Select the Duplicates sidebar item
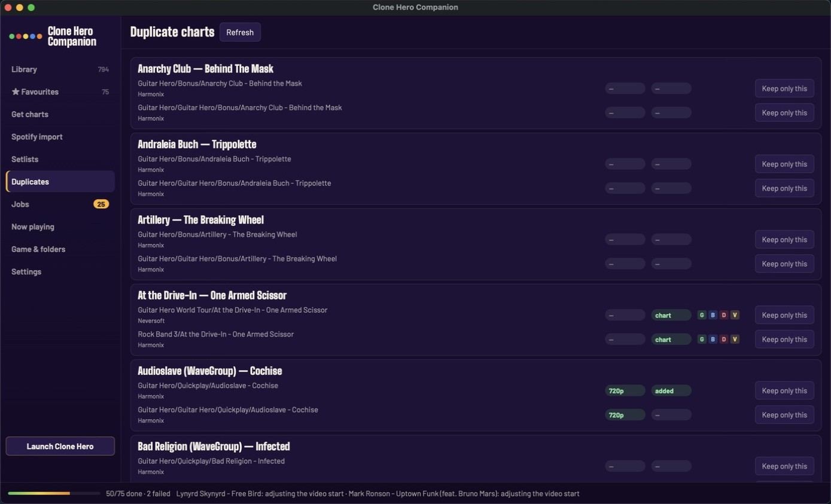The image size is (831, 504). coord(60,182)
